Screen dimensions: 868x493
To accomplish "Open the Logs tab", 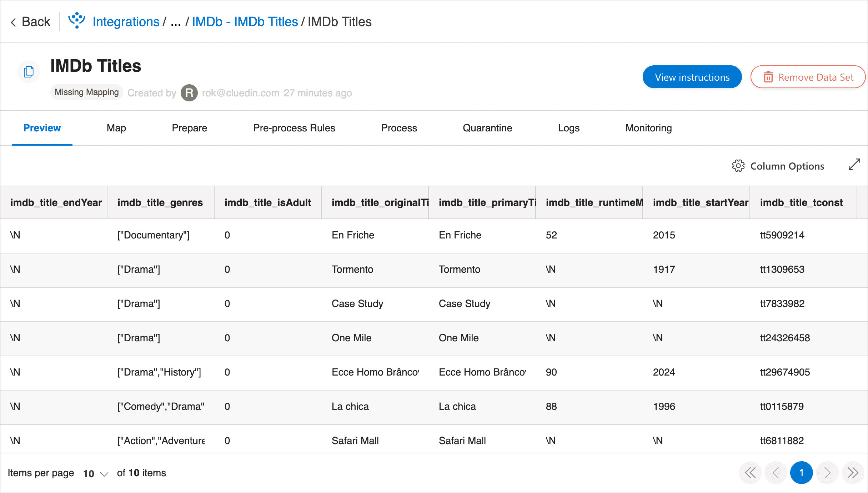I will coord(569,128).
